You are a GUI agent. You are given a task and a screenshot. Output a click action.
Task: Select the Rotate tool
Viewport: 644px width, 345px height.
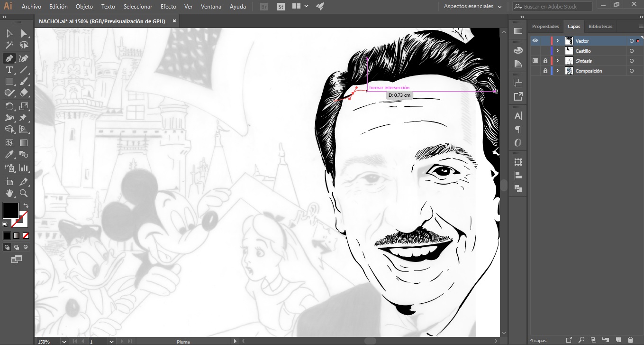pos(9,106)
